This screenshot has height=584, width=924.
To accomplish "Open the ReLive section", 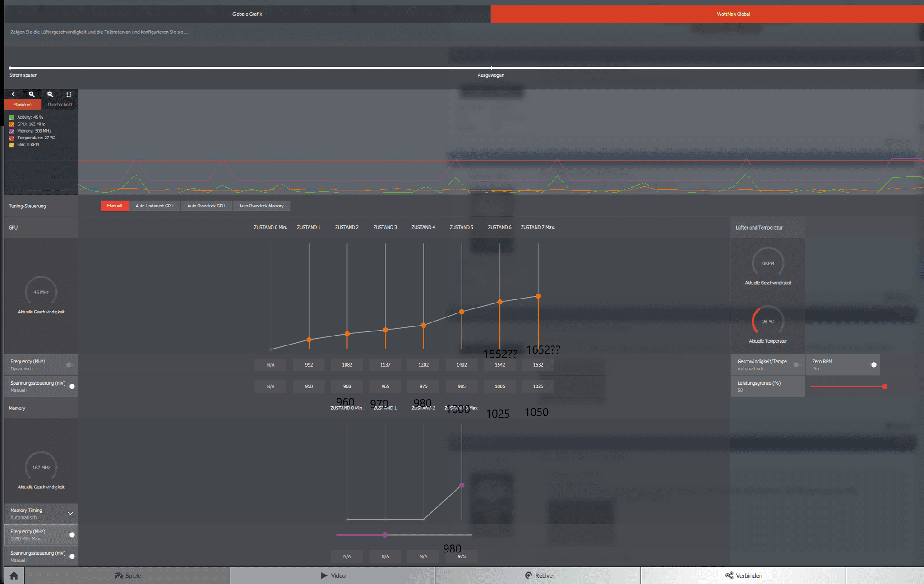I will (538, 575).
